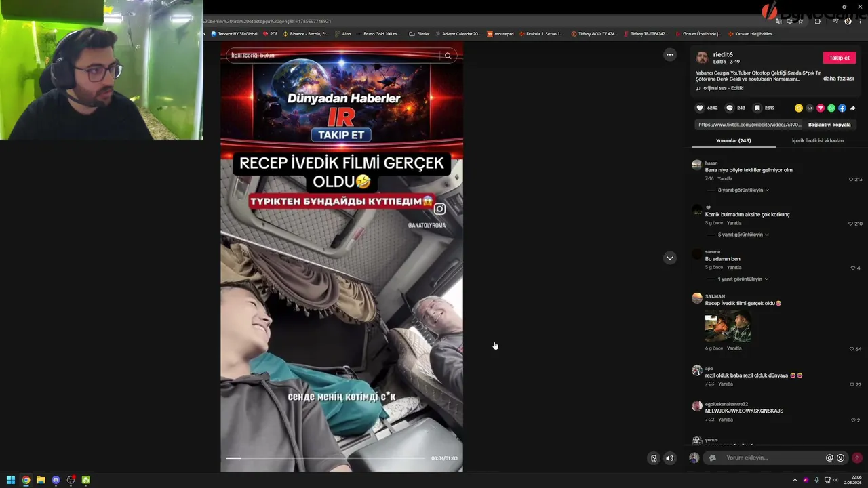Image resolution: width=868 pixels, height=488 pixels.
Task: Expand 1 reply under sanane's comment
Action: coord(743,279)
